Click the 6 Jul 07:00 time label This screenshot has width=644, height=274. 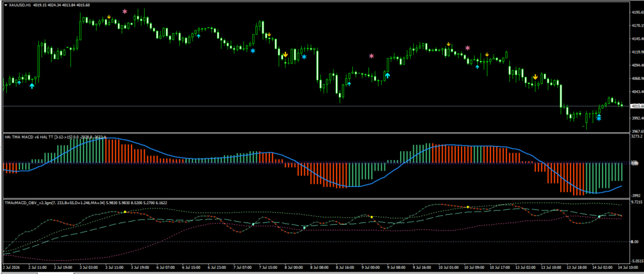click(166, 266)
